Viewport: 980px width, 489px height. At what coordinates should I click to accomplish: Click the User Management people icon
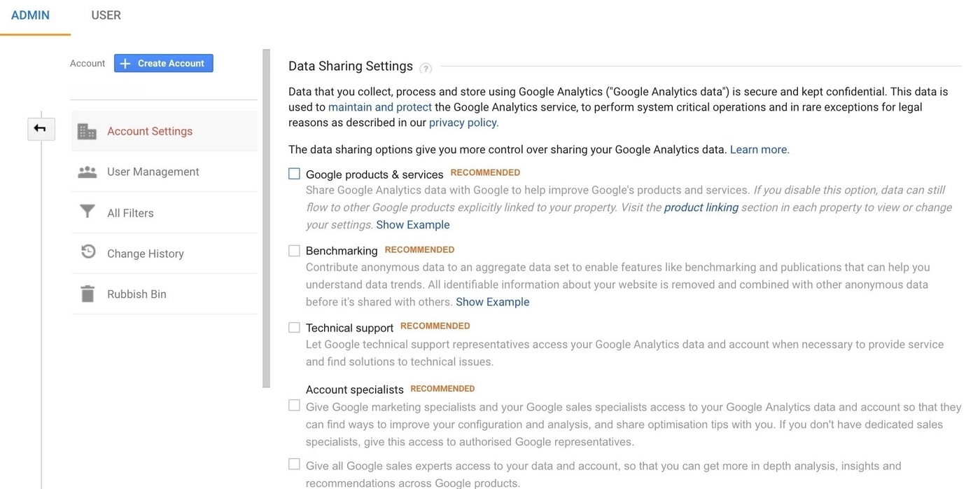pos(87,172)
